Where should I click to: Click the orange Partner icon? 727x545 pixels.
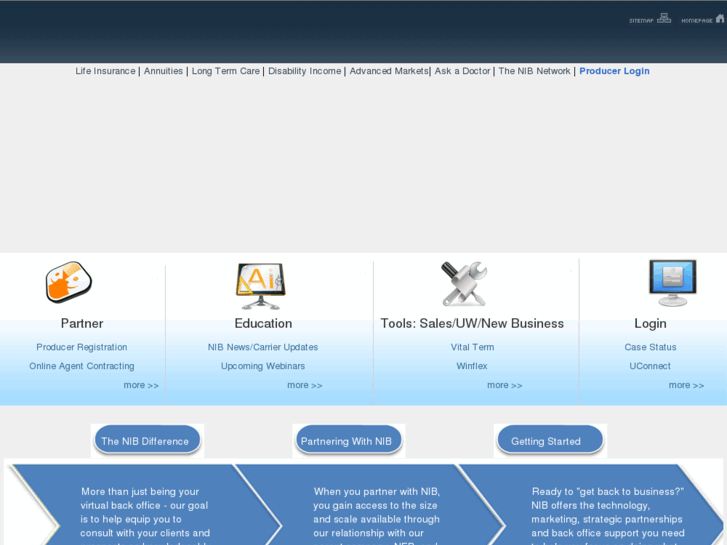pos(69,282)
